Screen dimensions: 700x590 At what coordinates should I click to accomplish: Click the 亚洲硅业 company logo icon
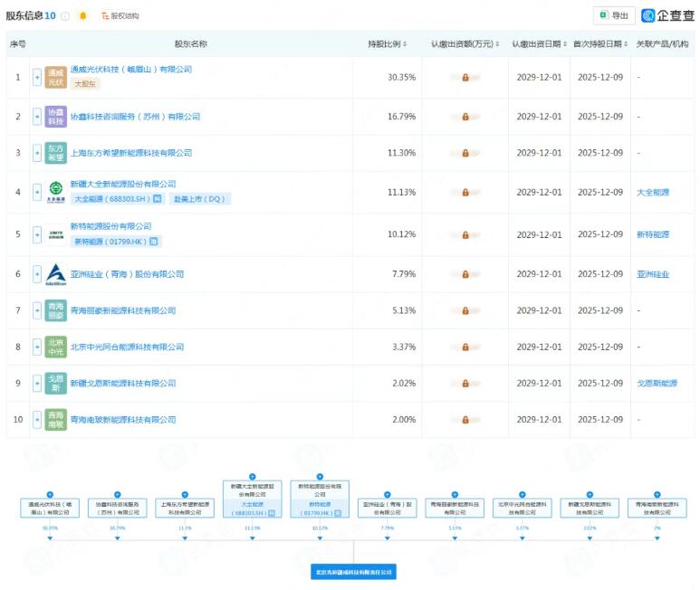(x=56, y=274)
